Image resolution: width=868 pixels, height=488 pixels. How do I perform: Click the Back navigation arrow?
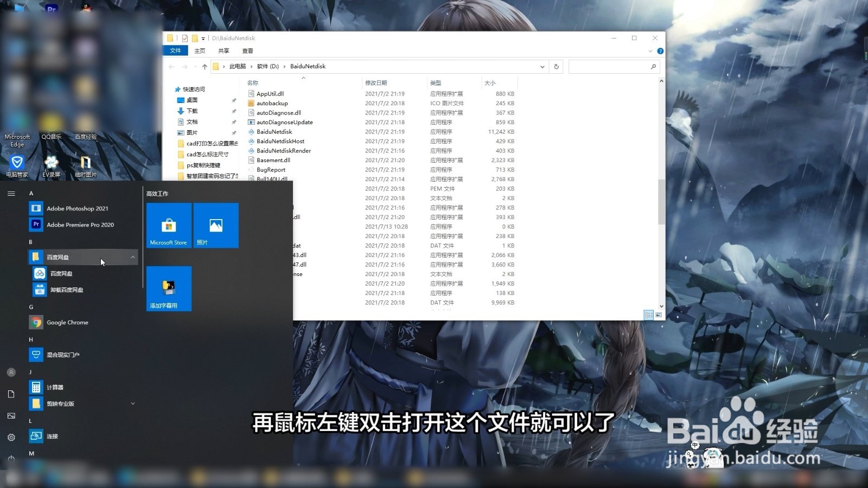[171, 67]
